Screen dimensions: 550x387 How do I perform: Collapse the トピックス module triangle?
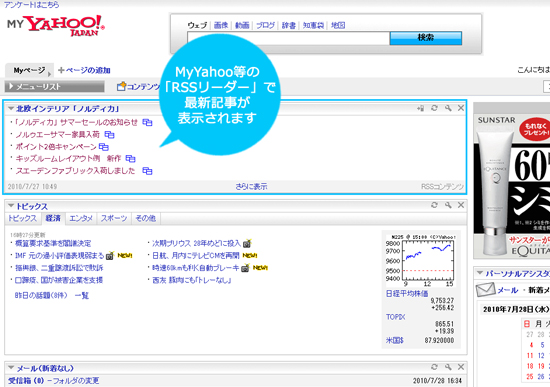(x=11, y=206)
